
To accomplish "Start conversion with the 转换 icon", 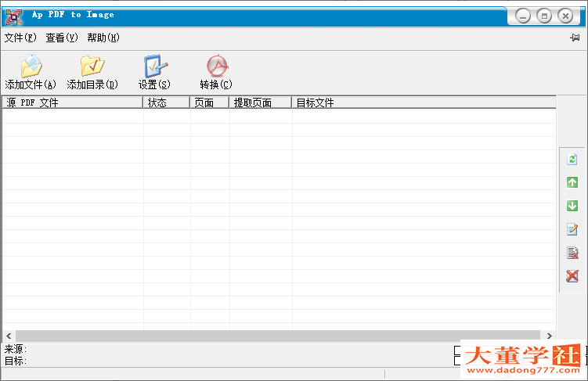I will tap(216, 67).
